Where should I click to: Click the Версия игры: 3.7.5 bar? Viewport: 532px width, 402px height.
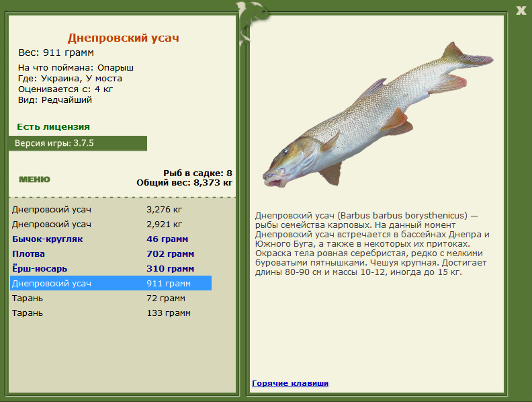pos(78,143)
